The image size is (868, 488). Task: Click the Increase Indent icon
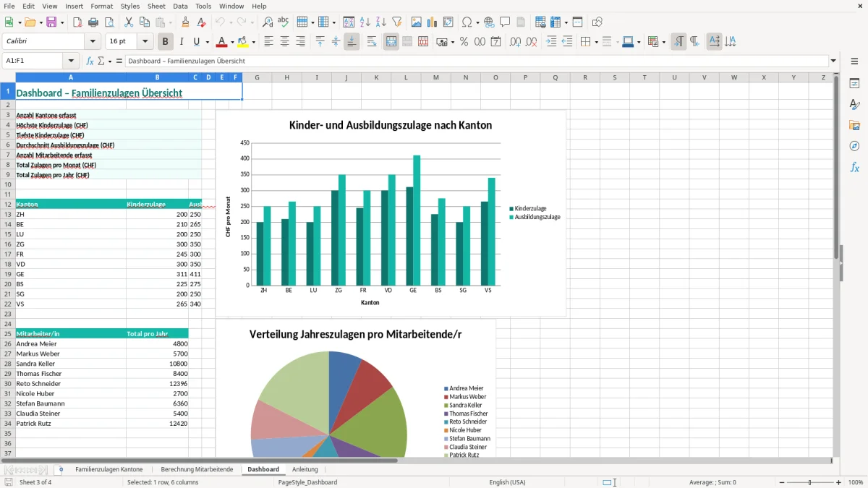[x=551, y=42]
